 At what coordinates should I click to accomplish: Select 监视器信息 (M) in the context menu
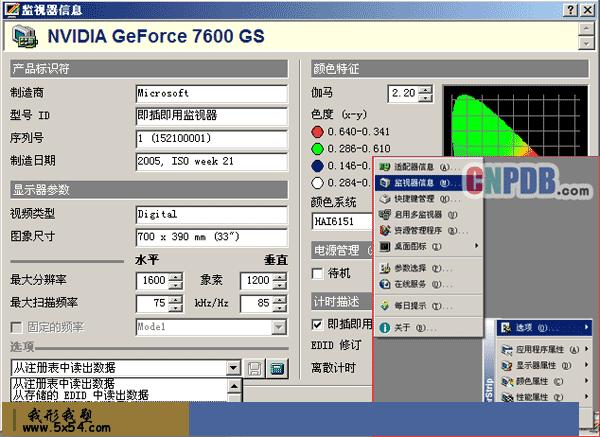click(x=419, y=183)
